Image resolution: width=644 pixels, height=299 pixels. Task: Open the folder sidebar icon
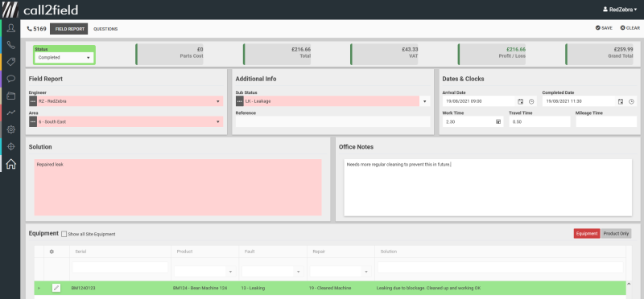tap(10, 96)
